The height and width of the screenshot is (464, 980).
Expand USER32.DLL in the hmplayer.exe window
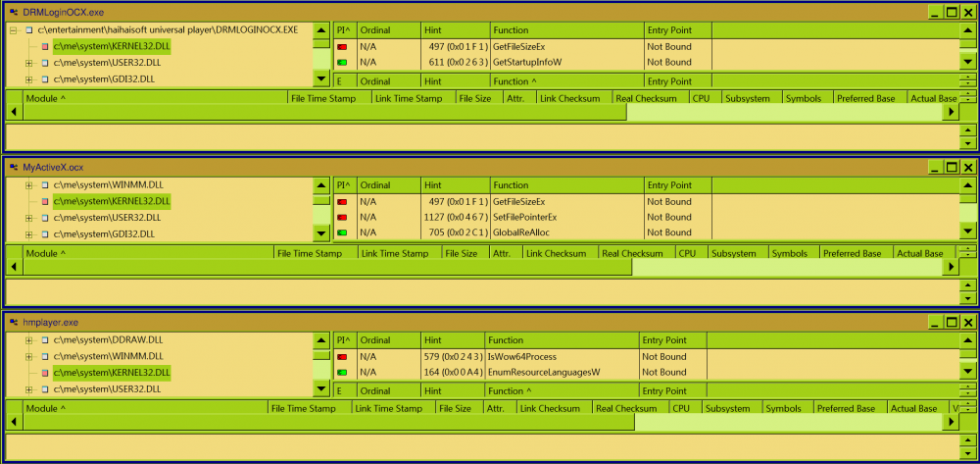(28, 389)
